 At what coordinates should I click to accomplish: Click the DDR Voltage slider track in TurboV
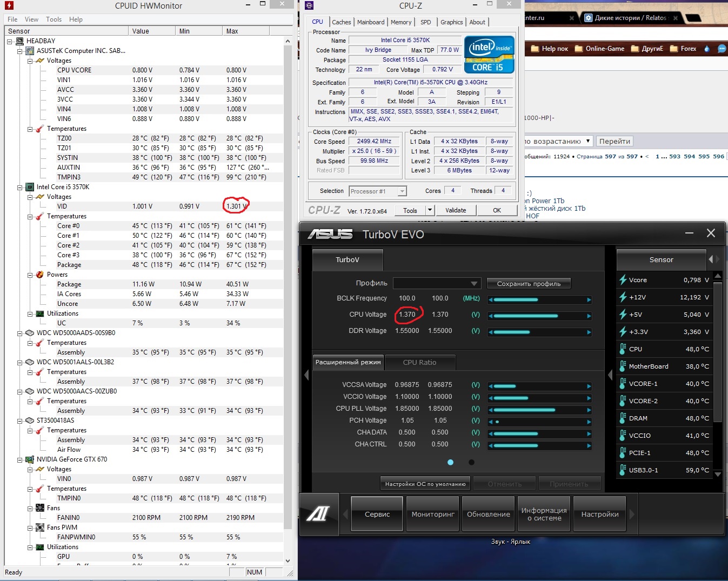(539, 332)
